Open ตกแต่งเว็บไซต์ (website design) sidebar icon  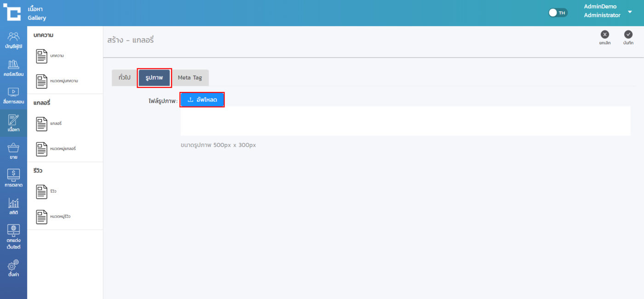(13, 236)
